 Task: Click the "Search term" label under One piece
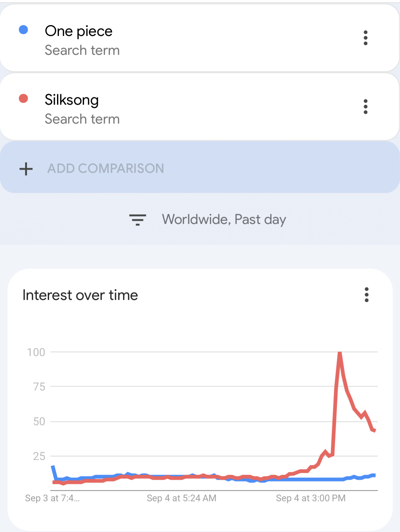tap(82, 50)
